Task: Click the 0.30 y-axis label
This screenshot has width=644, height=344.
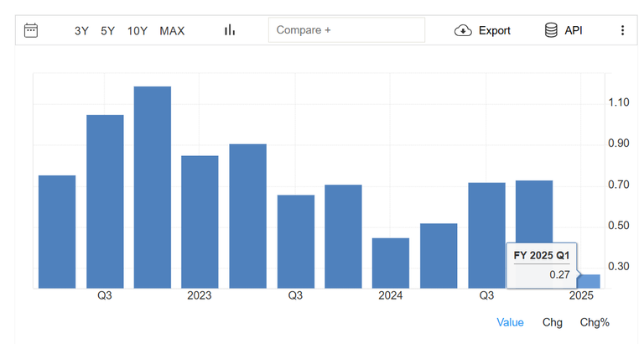Action: [619, 266]
